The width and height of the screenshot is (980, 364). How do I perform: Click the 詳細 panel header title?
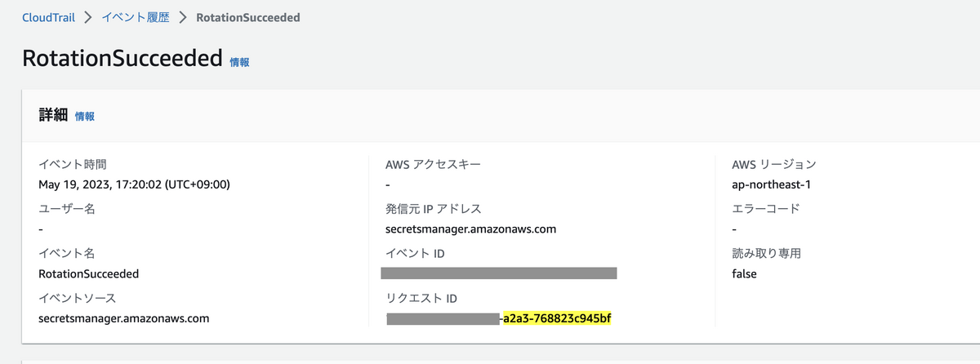52,116
